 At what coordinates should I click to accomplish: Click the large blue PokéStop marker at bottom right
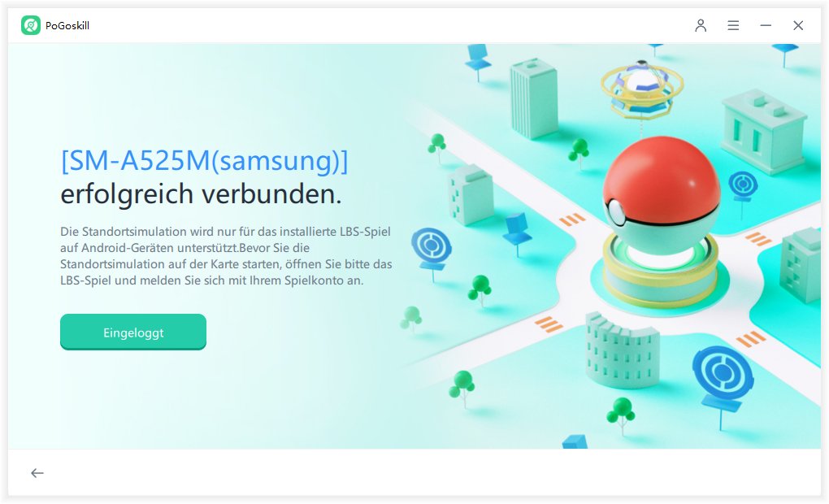click(723, 379)
